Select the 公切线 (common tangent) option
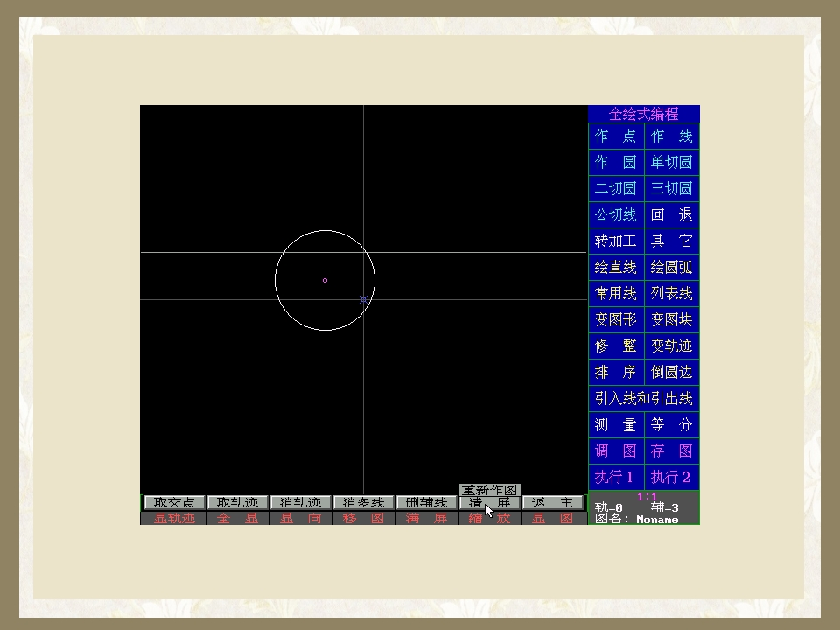The image size is (840, 630). point(616,215)
